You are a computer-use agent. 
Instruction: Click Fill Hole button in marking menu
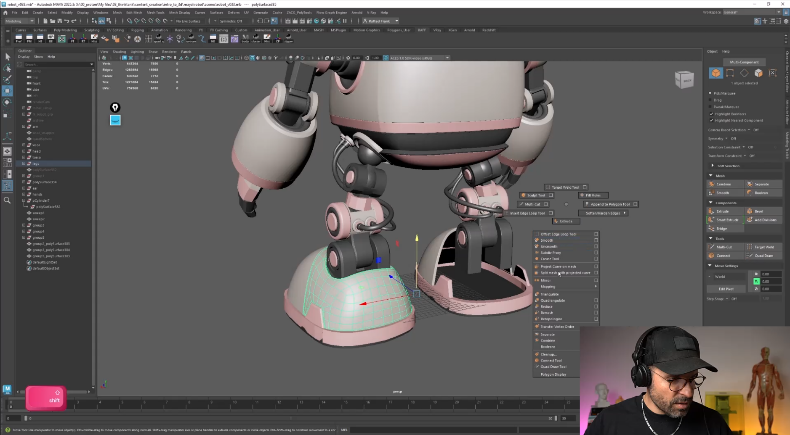pos(593,195)
